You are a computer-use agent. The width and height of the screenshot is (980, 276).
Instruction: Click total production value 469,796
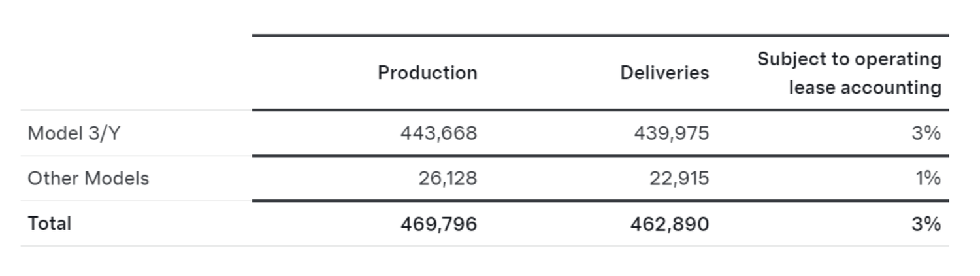(438, 224)
